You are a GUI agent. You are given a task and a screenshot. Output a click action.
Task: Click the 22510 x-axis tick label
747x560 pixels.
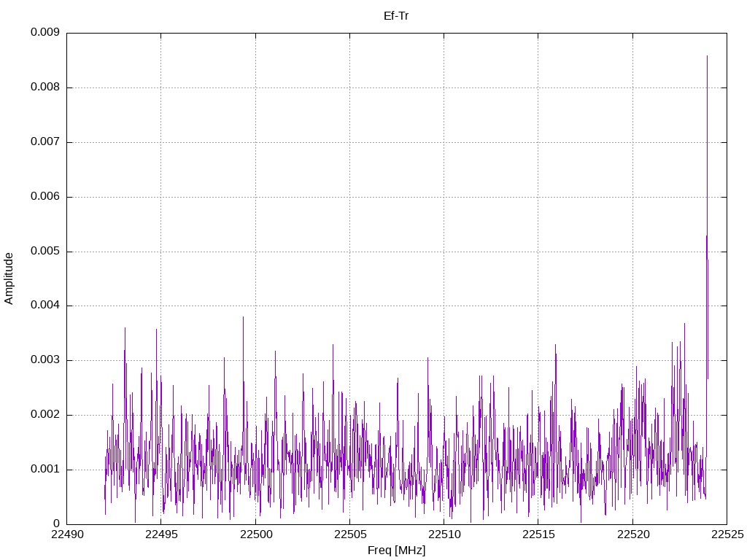coord(444,535)
